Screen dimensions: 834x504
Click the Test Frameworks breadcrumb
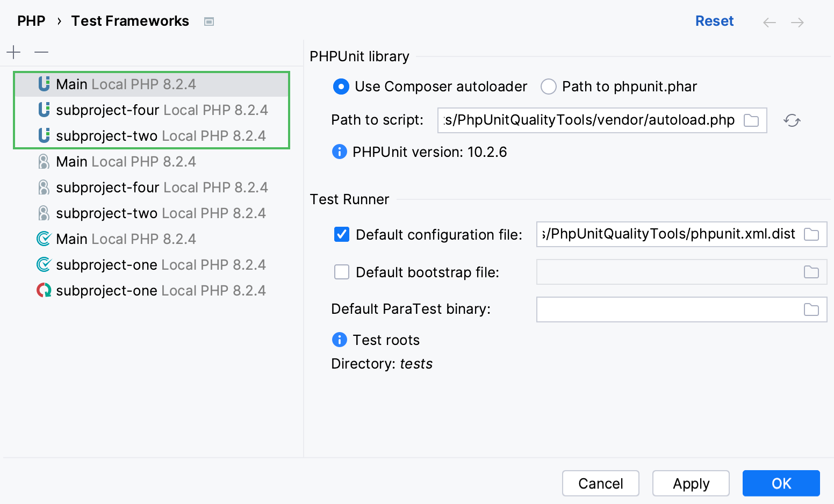(130, 20)
